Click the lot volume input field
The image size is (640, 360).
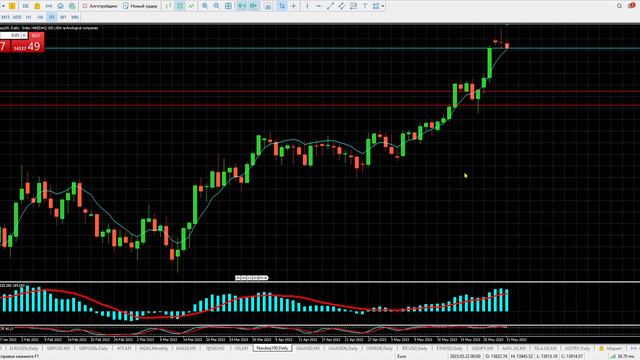[11, 36]
